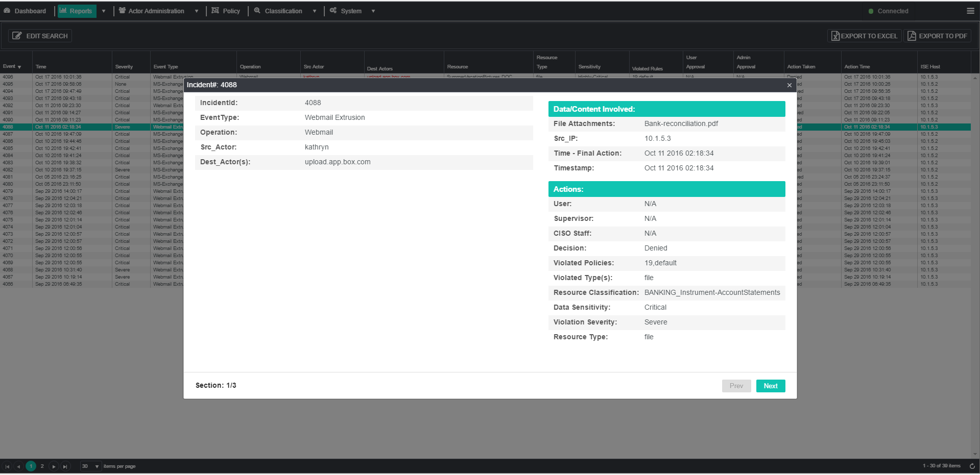Click the Edit Search button
The height and width of the screenshot is (475, 980).
pyautogui.click(x=40, y=36)
